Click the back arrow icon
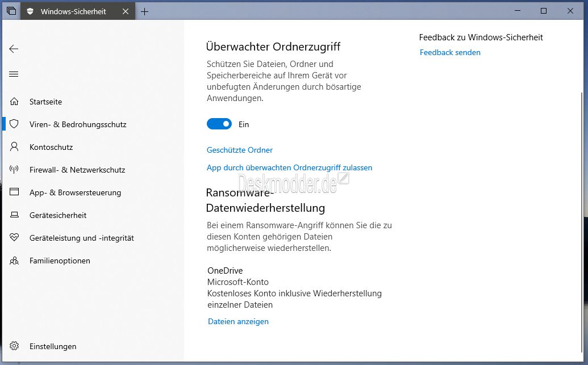 point(14,49)
